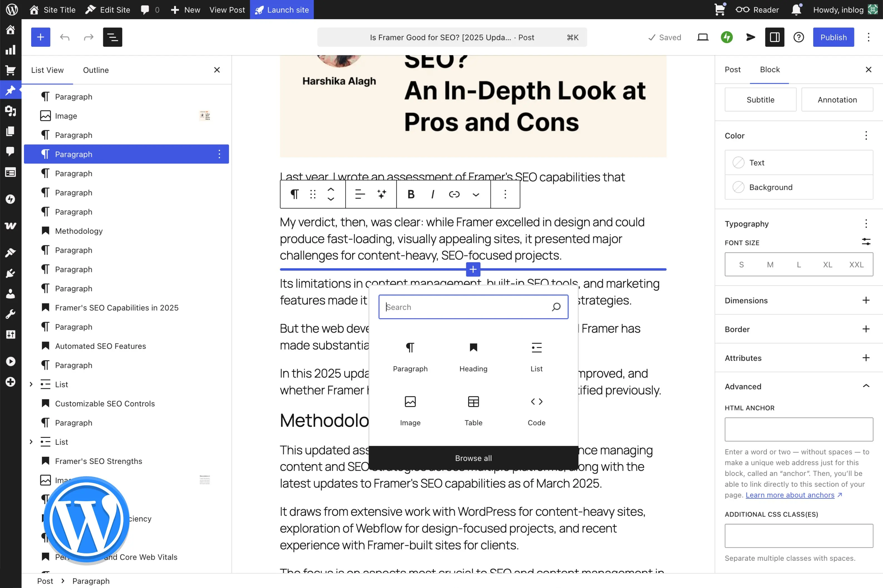Select font size S

tap(741, 264)
